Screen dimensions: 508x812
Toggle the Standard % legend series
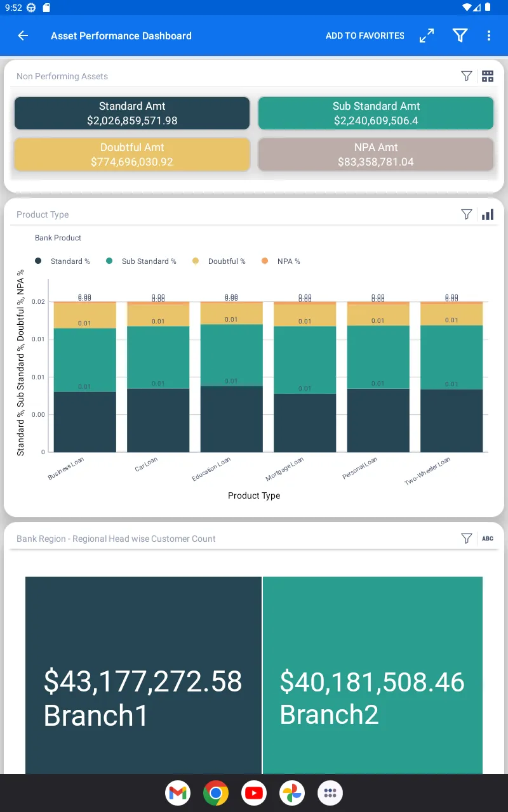62,261
